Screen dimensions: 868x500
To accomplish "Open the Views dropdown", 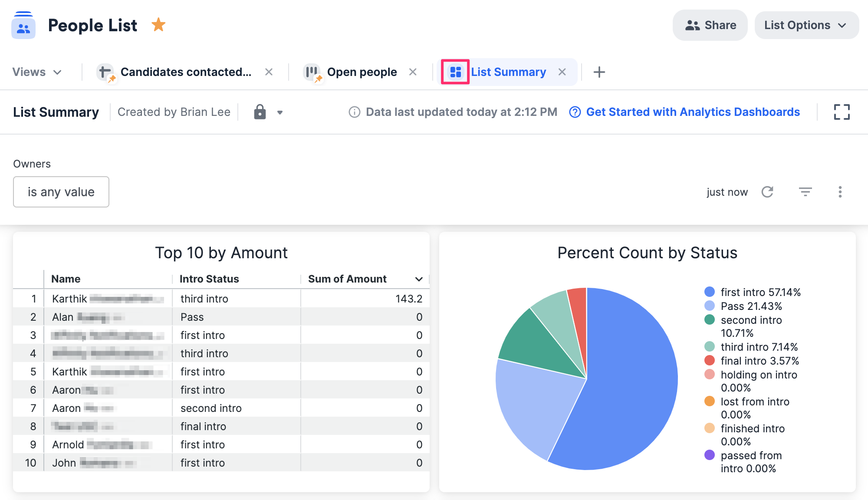I will click(x=37, y=72).
